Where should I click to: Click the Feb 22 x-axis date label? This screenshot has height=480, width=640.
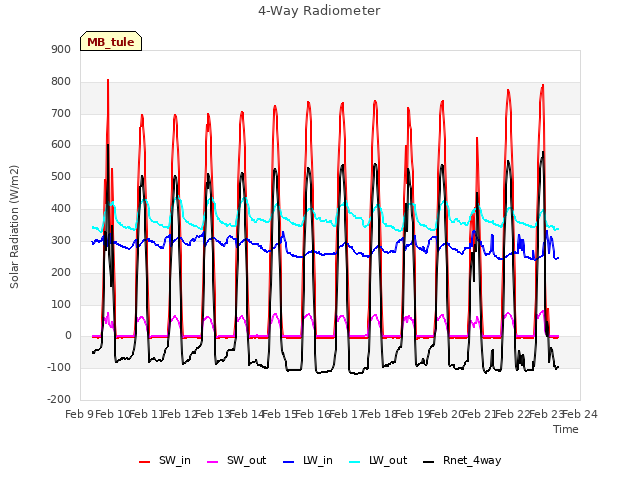pos(513,414)
